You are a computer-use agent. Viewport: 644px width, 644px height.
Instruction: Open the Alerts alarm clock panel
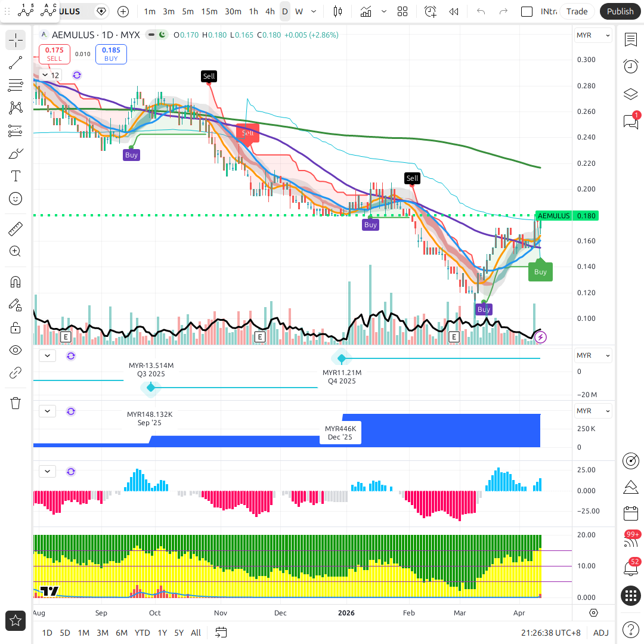coord(630,66)
